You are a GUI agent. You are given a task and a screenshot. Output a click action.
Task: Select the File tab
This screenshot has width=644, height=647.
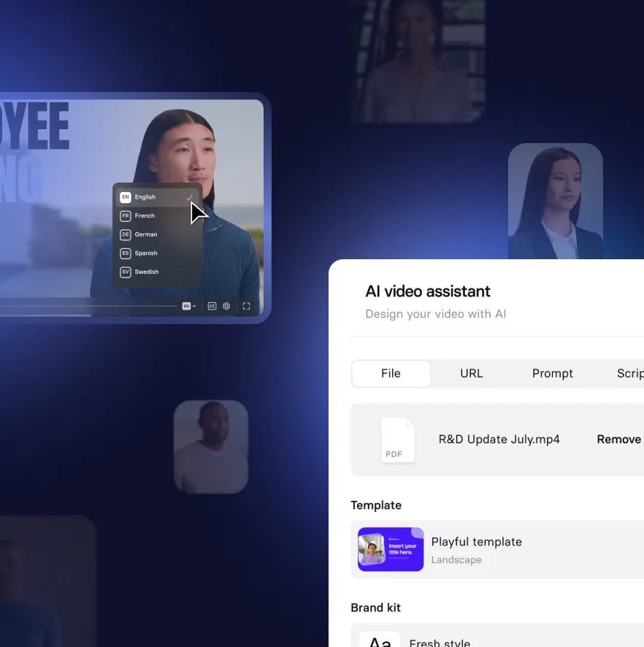[x=391, y=373]
